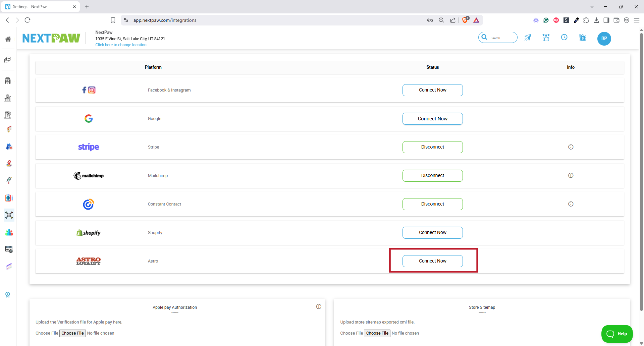Click Connect Now for Astro
Screen dimensions: 644x346
(433, 261)
